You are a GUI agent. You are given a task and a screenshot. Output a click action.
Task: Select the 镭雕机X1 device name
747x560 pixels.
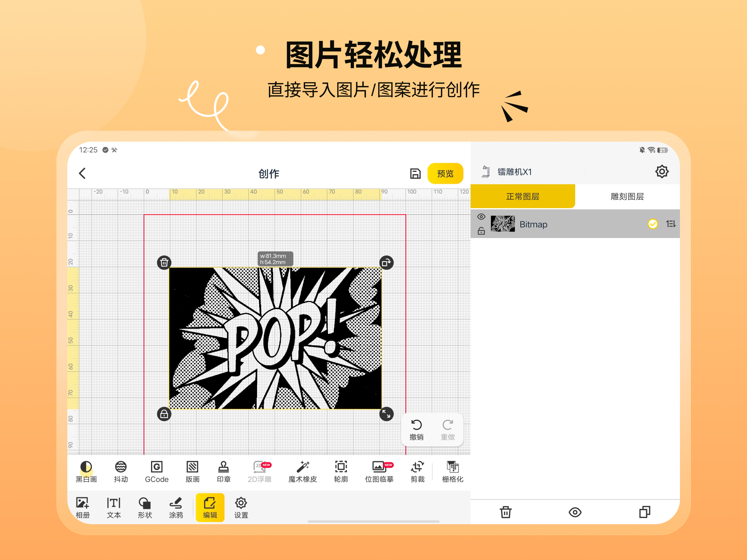tap(515, 172)
